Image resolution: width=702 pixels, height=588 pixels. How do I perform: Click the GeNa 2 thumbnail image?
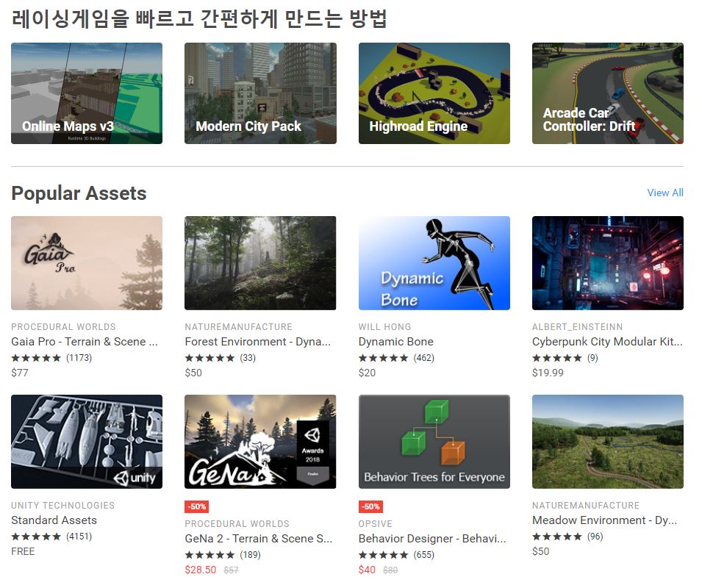tap(260, 442)
